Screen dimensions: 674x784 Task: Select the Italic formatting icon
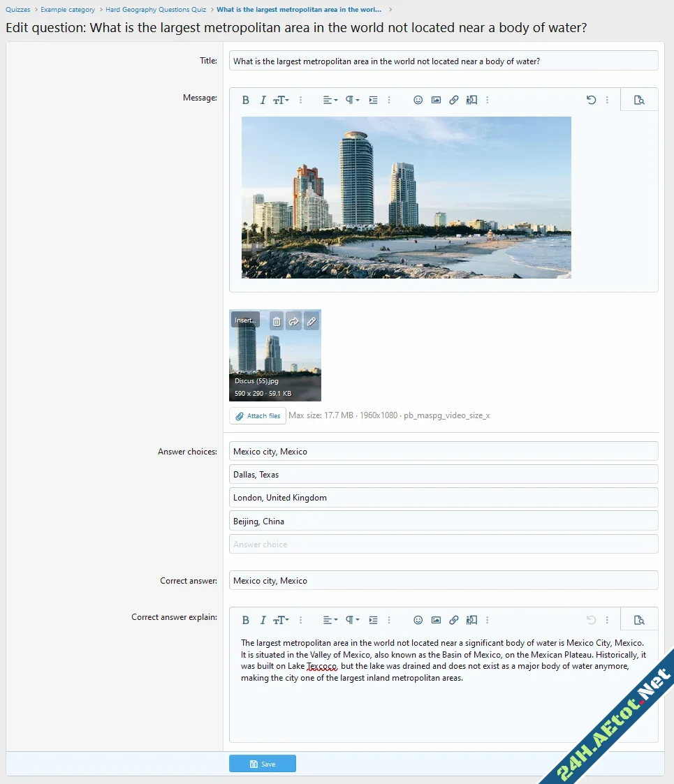coord(263,99)
